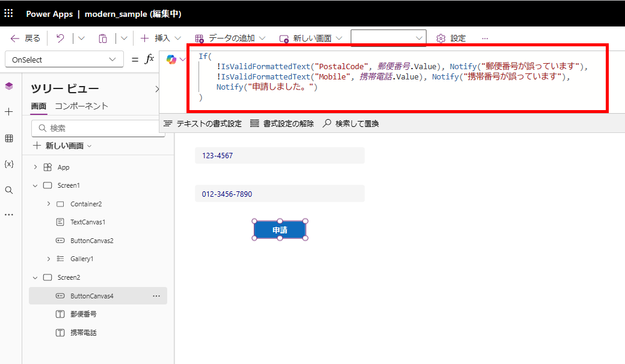Select the 挿入 plus icon in sidebar
The width and height of the screenshot is (625, 364).
click(8, 111)
